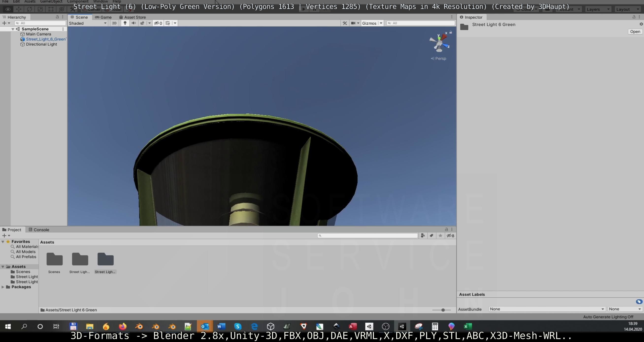Save search as favorite star

click(x=440, y=235)
